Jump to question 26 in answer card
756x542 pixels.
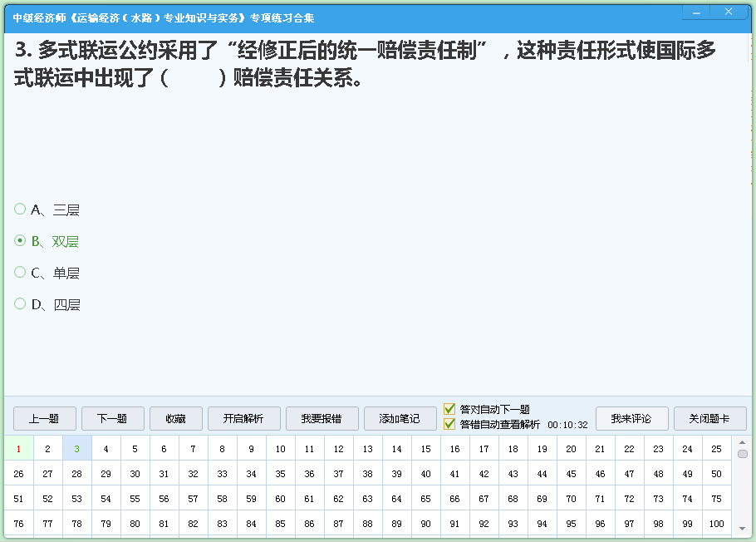tap(18, 474)
